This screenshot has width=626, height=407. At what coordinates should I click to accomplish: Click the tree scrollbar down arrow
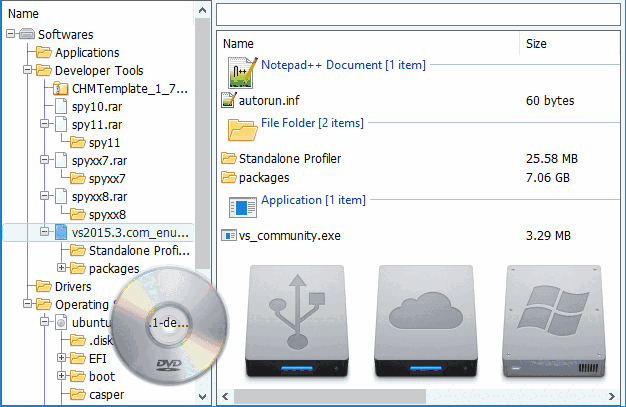(x=202, y=396)
